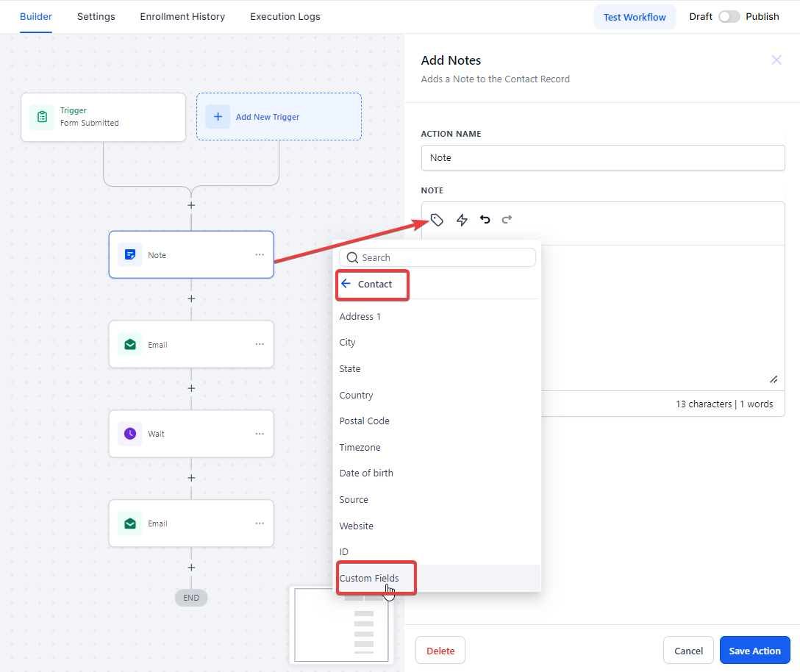Switch to the Builder tab

tap(36, 16)
